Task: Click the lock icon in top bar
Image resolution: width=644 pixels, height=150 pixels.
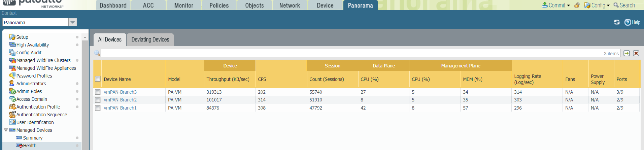Action: click(x=577, y=5)
